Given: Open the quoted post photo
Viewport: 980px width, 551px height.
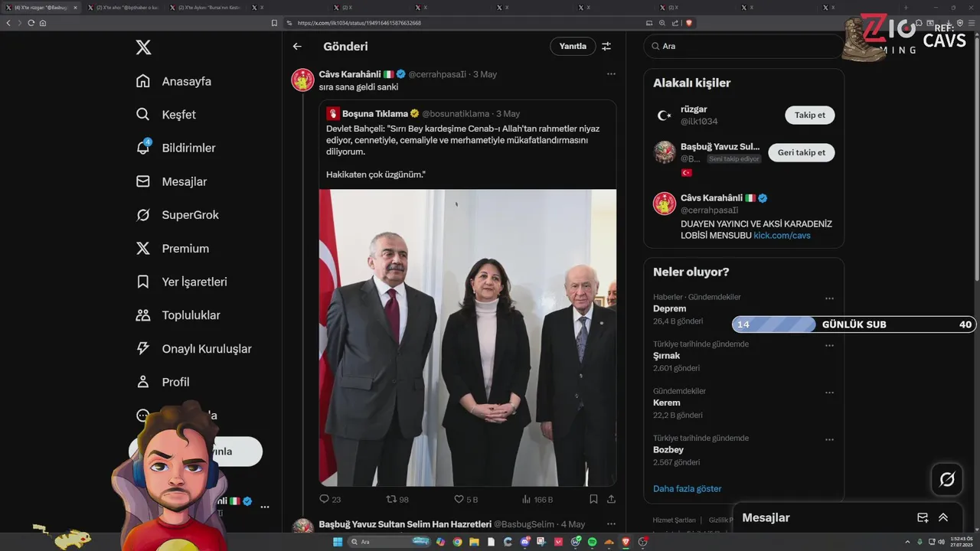Looking at the screenshot, I should pyautogui.click(x=468, y=337).
